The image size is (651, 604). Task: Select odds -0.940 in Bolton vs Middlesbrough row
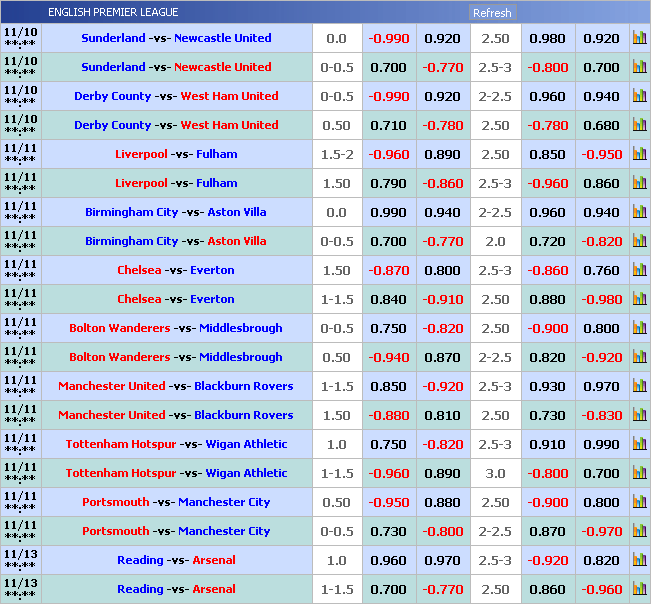(388, 358)
